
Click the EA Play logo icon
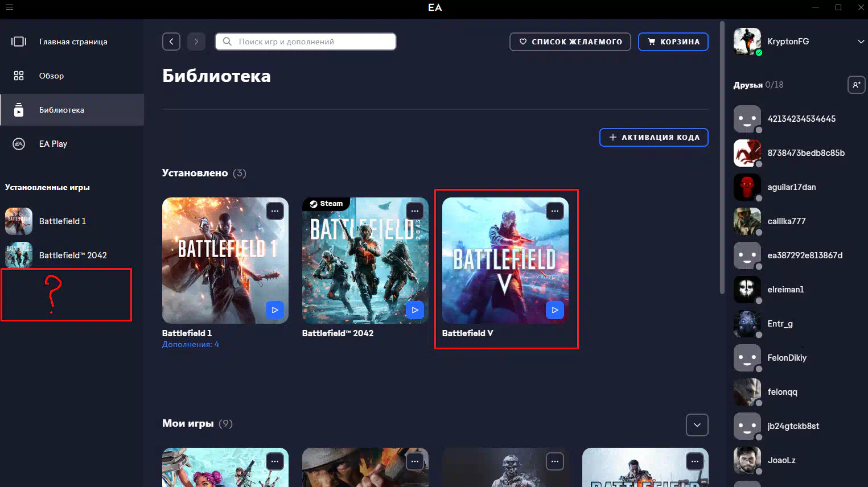pyautogui.click(x=19, y=144)
